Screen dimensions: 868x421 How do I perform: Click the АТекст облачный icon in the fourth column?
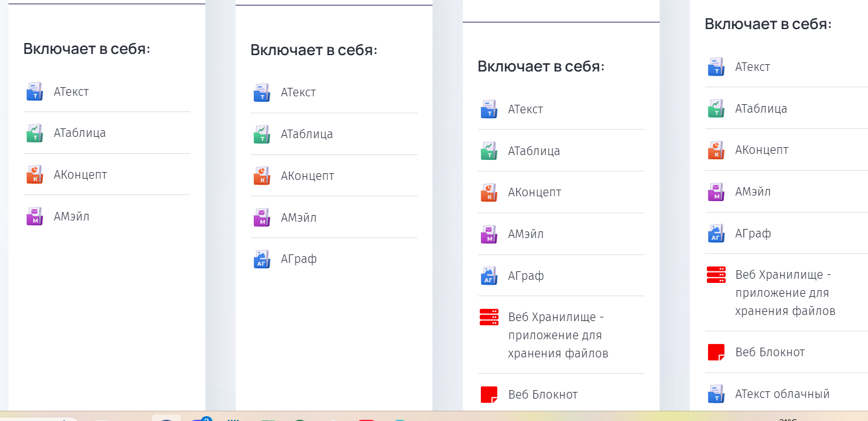716,394
